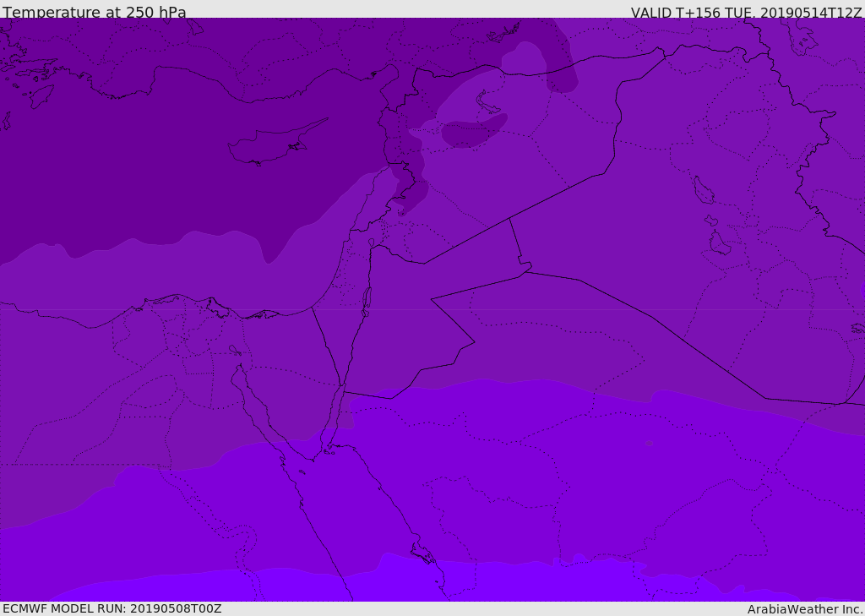Click the 'ArabiaWeather Inc.' credit text
865x616 pixels.
805,609
